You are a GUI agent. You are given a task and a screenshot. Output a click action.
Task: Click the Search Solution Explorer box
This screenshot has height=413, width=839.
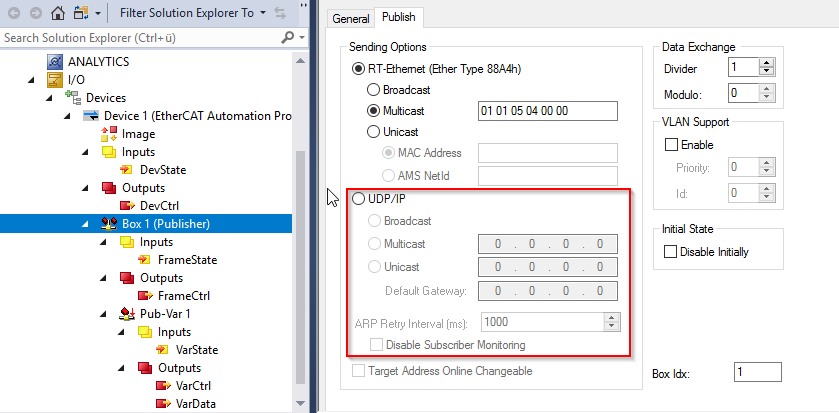[140, 37]
